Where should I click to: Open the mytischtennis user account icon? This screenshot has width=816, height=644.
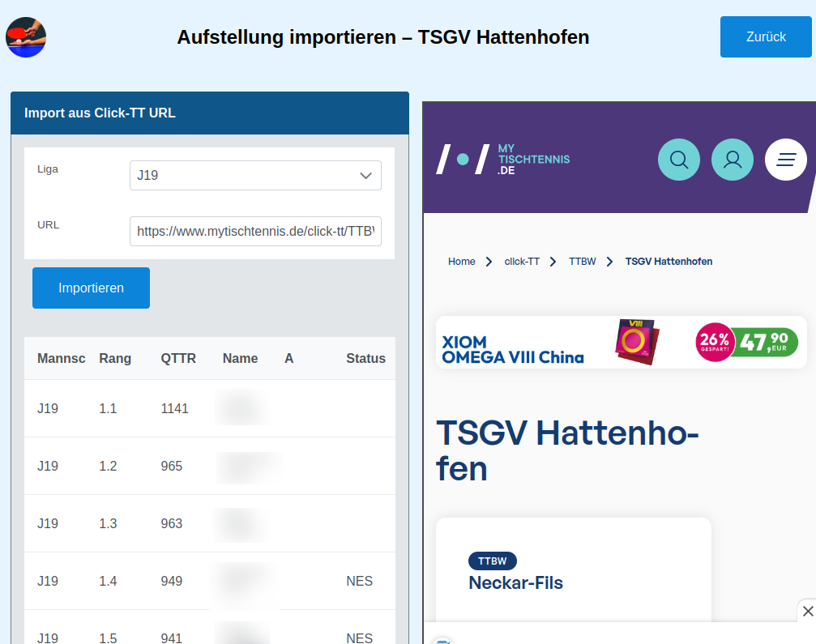(x=733, y=160)
